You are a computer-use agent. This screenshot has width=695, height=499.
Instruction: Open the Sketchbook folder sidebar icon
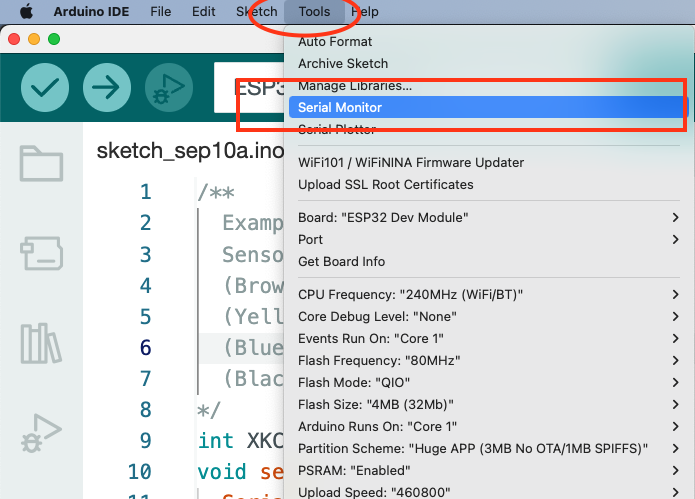pos(41,164)
